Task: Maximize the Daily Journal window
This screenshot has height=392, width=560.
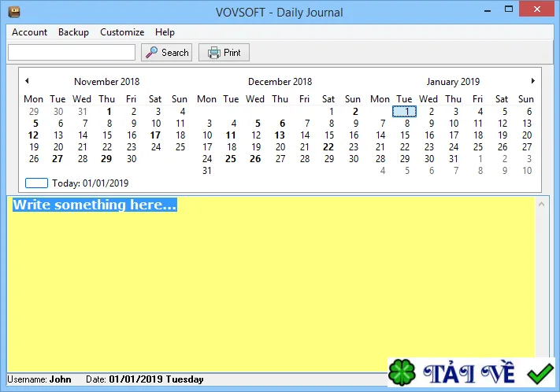Action: [x=509, y=9]
